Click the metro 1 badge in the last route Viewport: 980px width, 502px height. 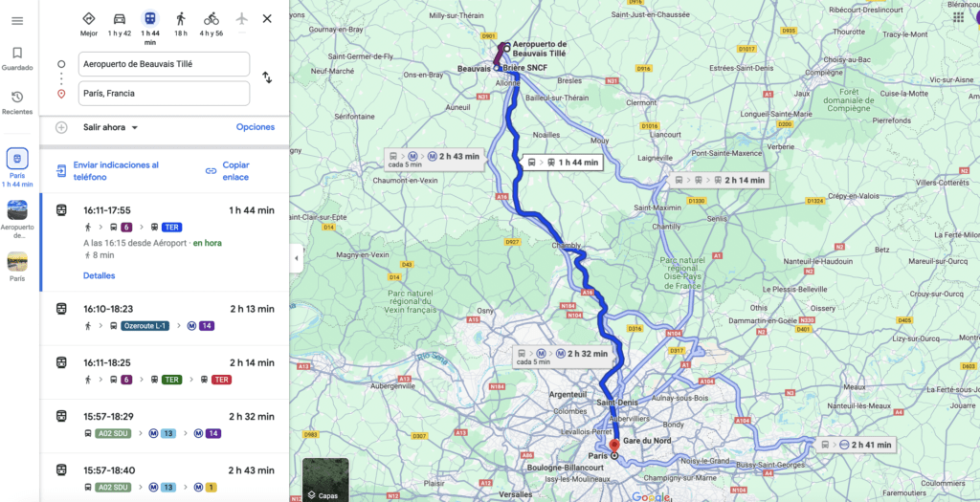pyautogui.click(x=211, y=487)
